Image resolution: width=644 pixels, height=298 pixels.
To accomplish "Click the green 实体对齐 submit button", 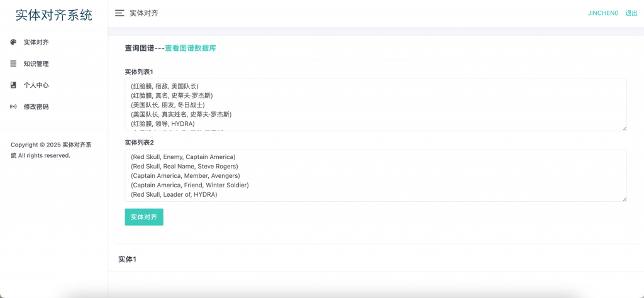I will [x=144, y=217].
